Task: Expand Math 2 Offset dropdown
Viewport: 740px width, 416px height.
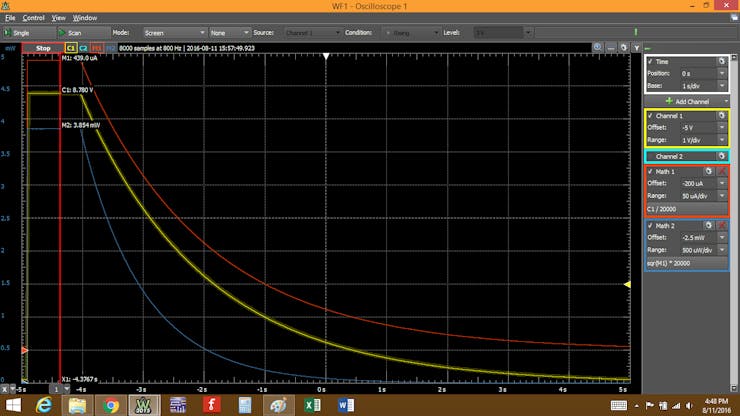Action: coord(722,238)
